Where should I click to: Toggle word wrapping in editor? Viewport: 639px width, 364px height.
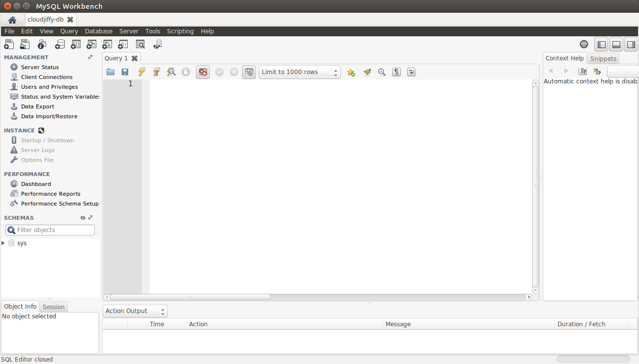pyautogui.click(x=412, y=72)
